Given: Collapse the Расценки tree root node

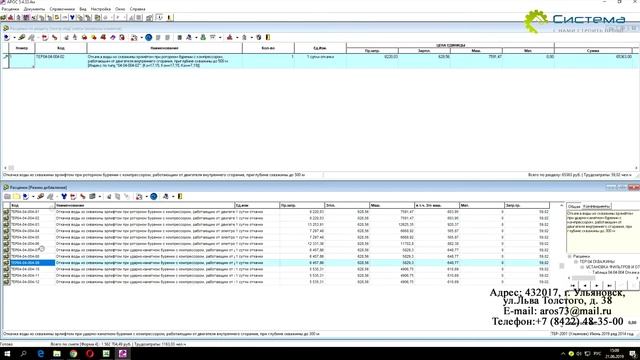Looking at the screenshot, I should (570, 256).
